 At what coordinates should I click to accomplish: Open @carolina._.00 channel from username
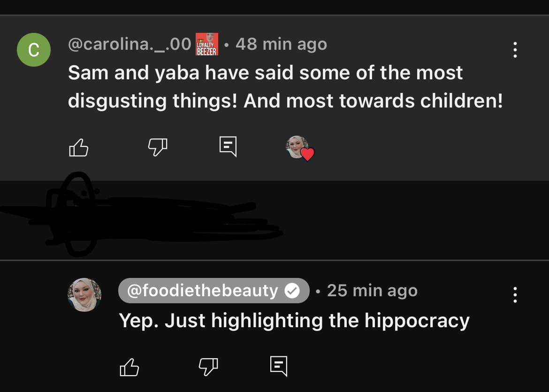pos(130,45)
